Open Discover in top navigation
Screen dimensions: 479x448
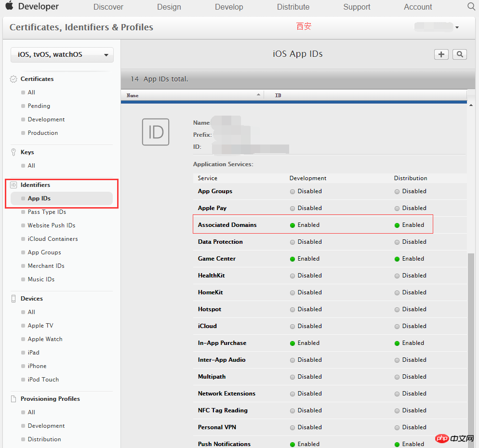coord(108,7)
